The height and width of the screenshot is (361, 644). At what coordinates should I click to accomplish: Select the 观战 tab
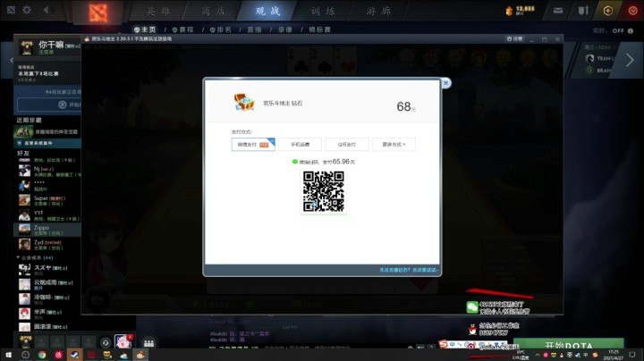pos(267,11)
